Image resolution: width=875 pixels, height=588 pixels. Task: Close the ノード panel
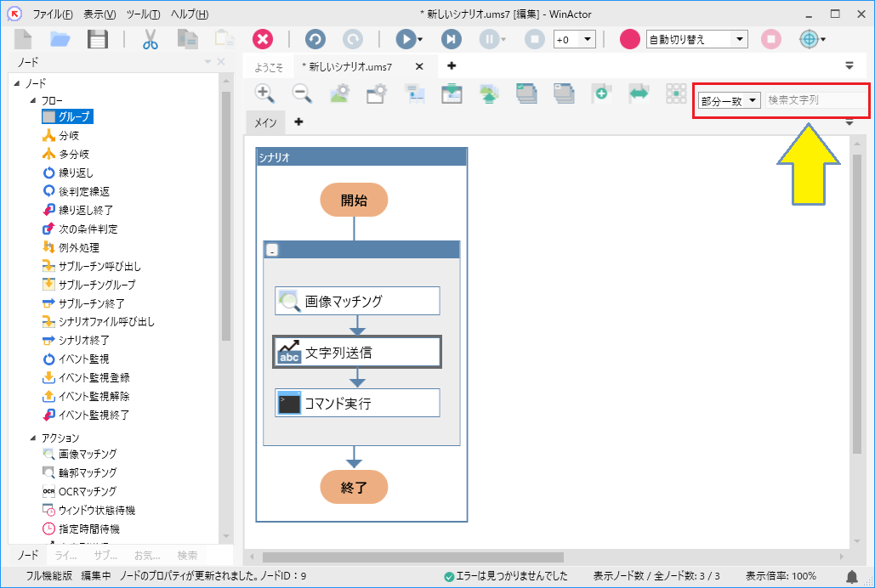pos(221,62)
